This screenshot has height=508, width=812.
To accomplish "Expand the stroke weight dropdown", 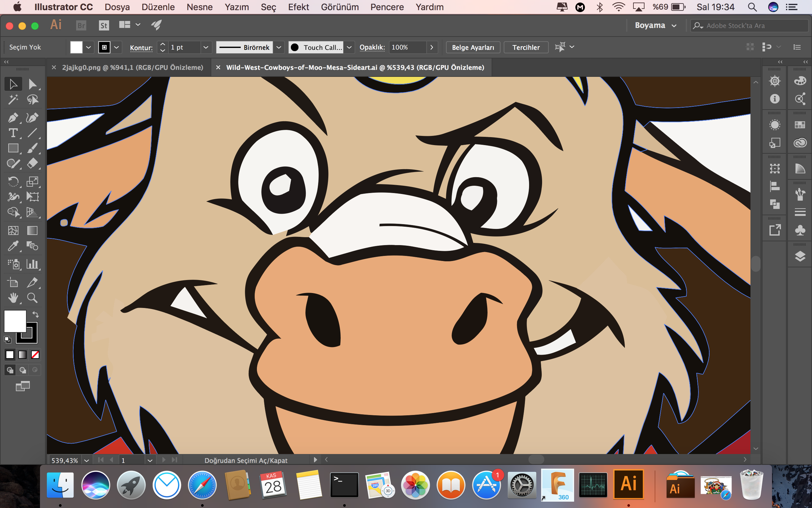I will point(206,47).
